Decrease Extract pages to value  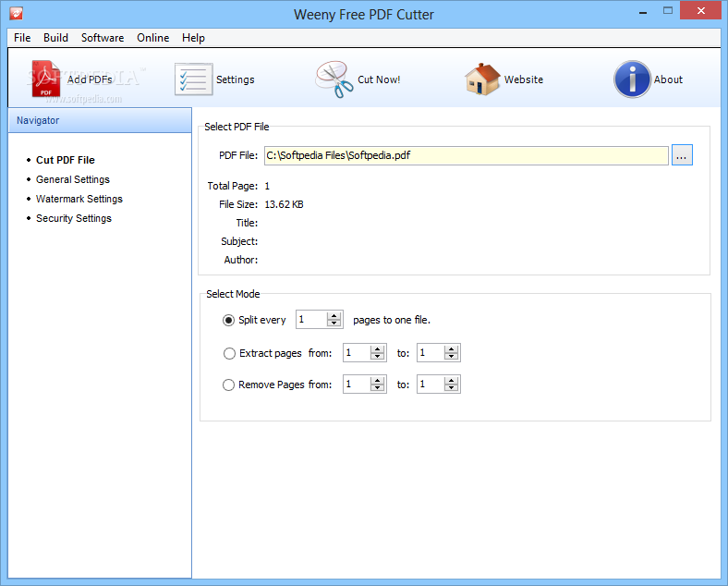pos(451,357)
